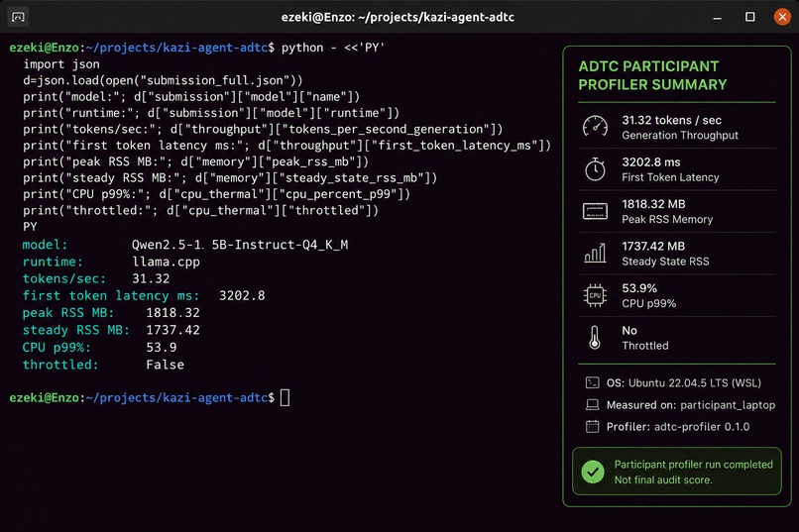Click the ADTC PARTICIPANT PROFILER SUMMARY heading
Image resolution: width=799 pixels, height=532 pixels.
pyautogui.click(x=652, y=75)
